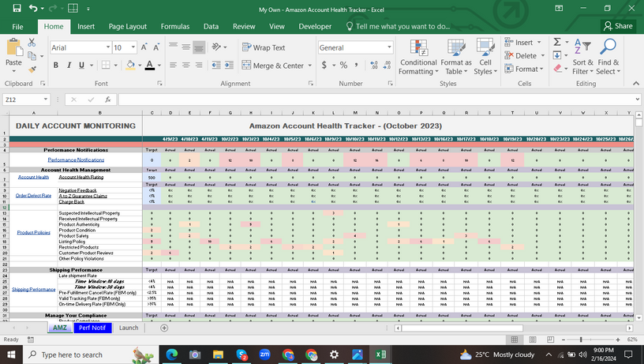Activate the Format Painter brush
The height and width of the screenshot is (364, 644).
click(x=32, y=69)
